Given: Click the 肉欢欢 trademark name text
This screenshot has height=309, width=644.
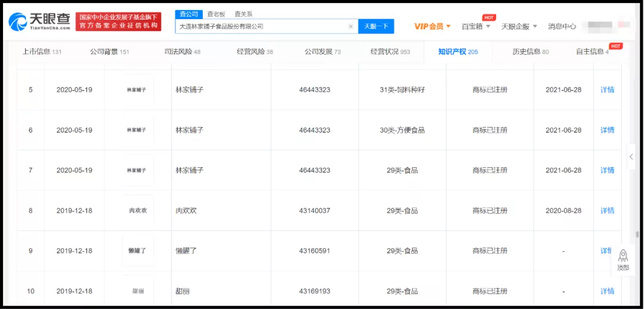Looking at the screenshot, I should tap(186, 211).
